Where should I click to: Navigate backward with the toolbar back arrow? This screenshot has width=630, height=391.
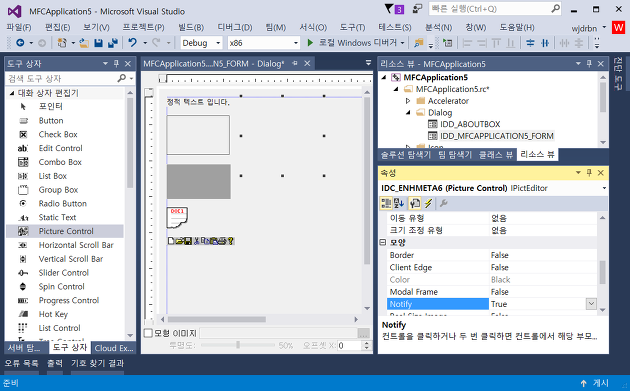20,43
